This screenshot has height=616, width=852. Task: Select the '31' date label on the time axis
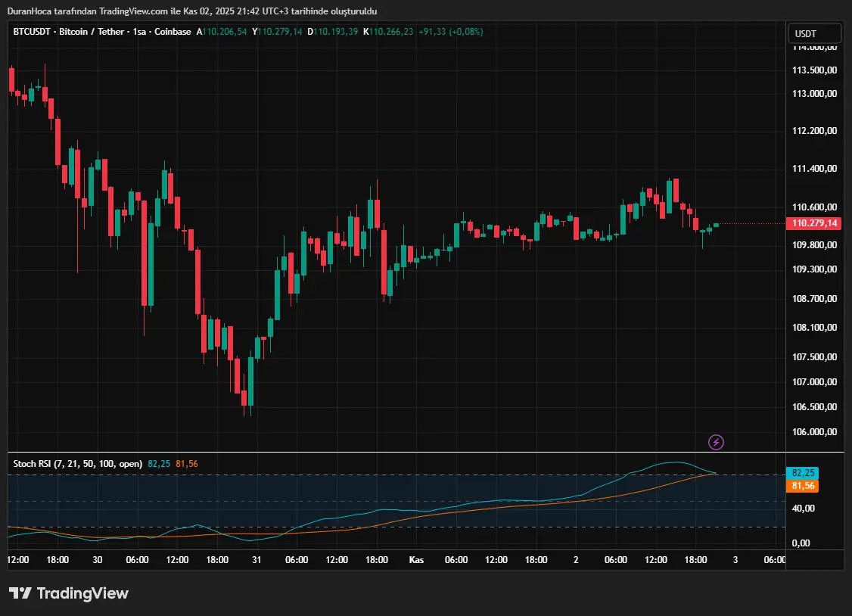click(x=257, y=560)
